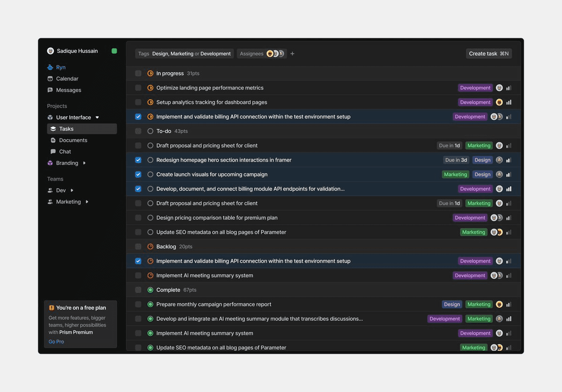The width and height of the screenshot is (562, 392).
Task: Click Complete group green status icon
Action: coord(150,290)
